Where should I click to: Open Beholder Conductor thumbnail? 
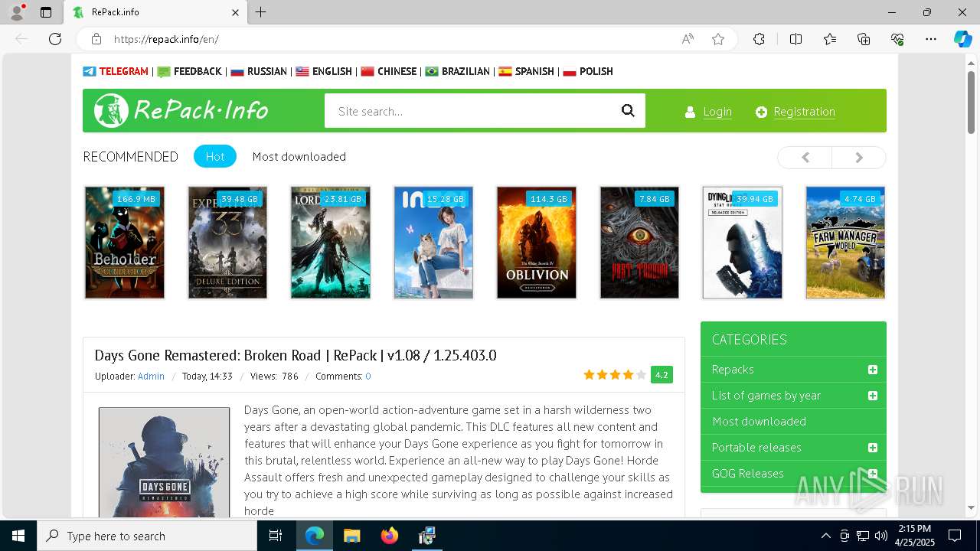125,243
